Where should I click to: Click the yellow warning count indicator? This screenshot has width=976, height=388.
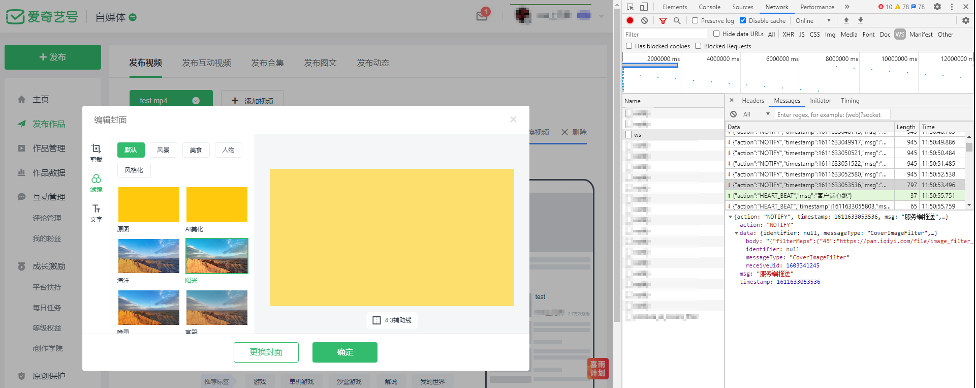(x=901, y=7)
